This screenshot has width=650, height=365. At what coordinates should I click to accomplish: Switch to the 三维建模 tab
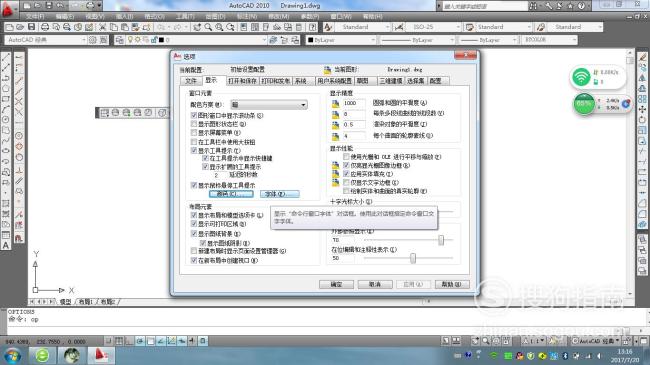click(x=390, y=81)
